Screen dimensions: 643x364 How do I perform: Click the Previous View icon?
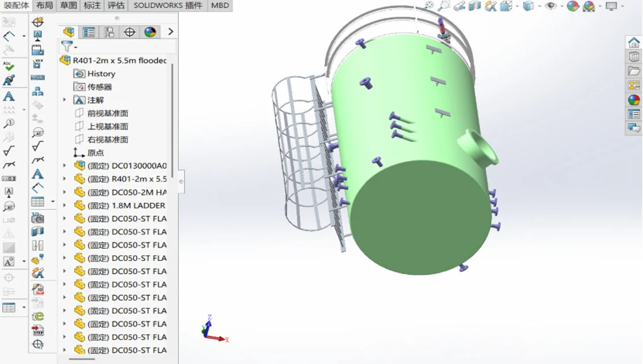pos(459,6)
